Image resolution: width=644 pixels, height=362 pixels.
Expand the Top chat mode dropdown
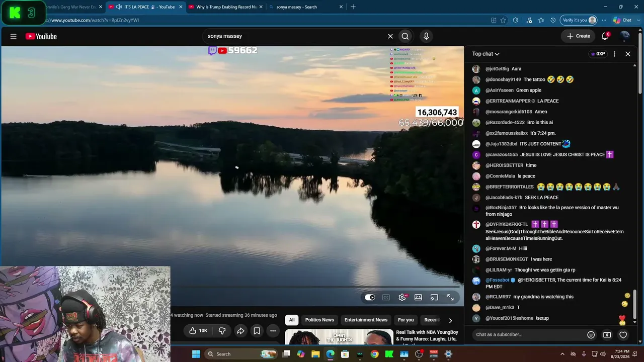pos(486,54)
